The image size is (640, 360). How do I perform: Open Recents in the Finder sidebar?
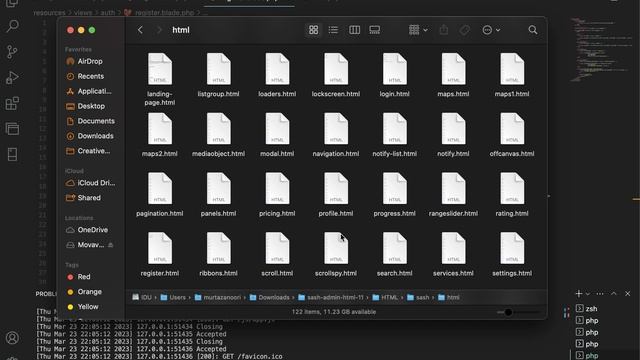tap(91, 76)
